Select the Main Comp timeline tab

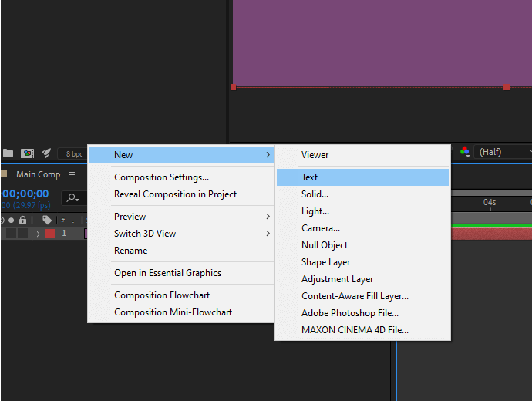[38, 174]
